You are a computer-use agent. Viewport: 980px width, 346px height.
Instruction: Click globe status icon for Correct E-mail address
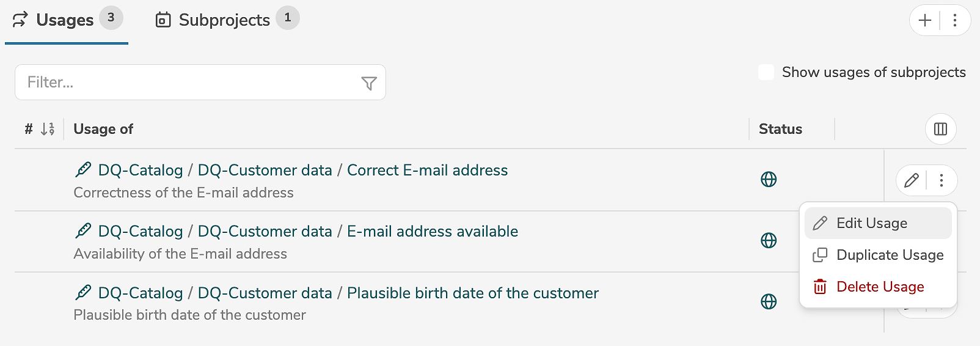pos(769,179)
